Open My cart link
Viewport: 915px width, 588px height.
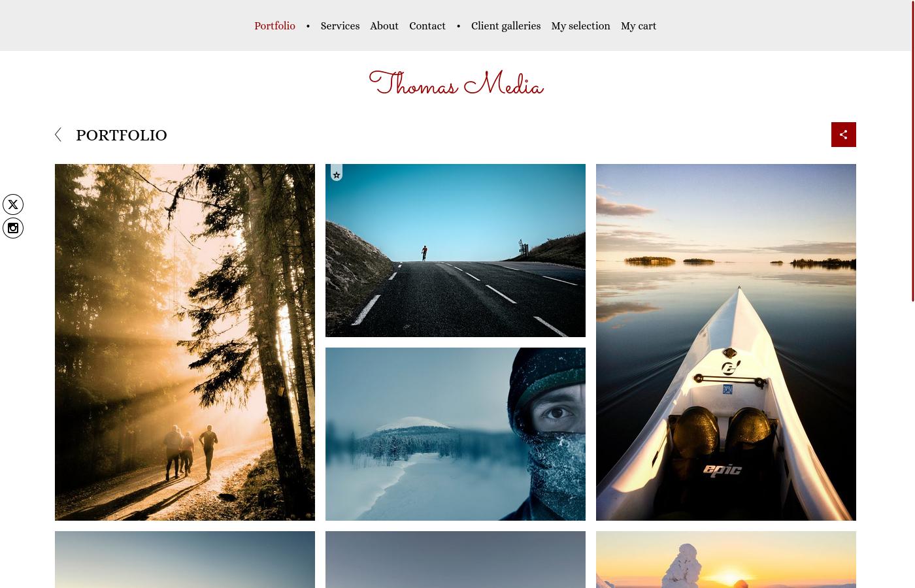pyautogui.click(x=639, y=26)
